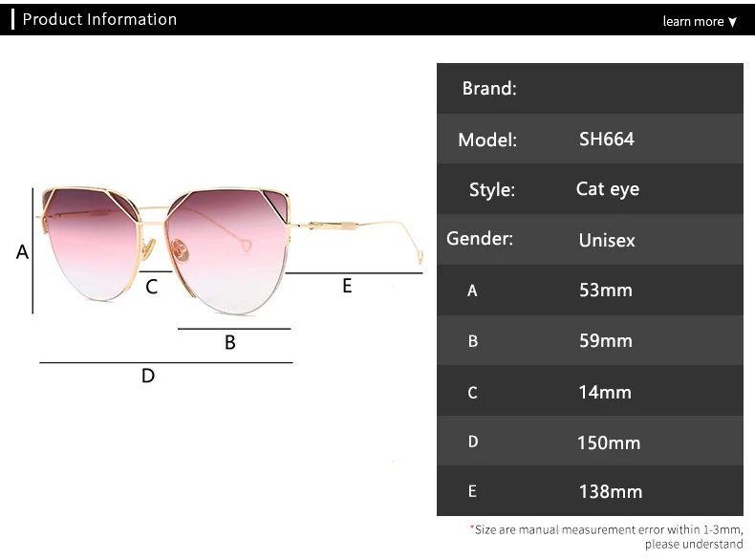Select the value '59mm'

click(606, 340)
